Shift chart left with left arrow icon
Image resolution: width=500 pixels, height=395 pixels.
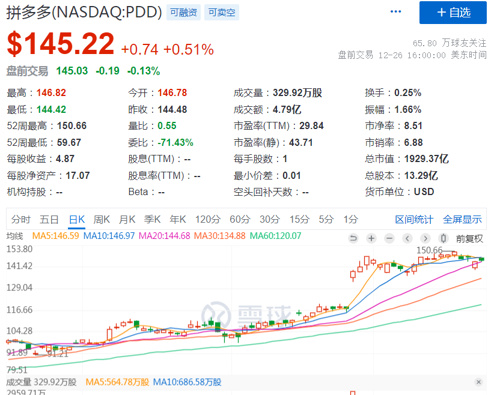pos(407,238)
